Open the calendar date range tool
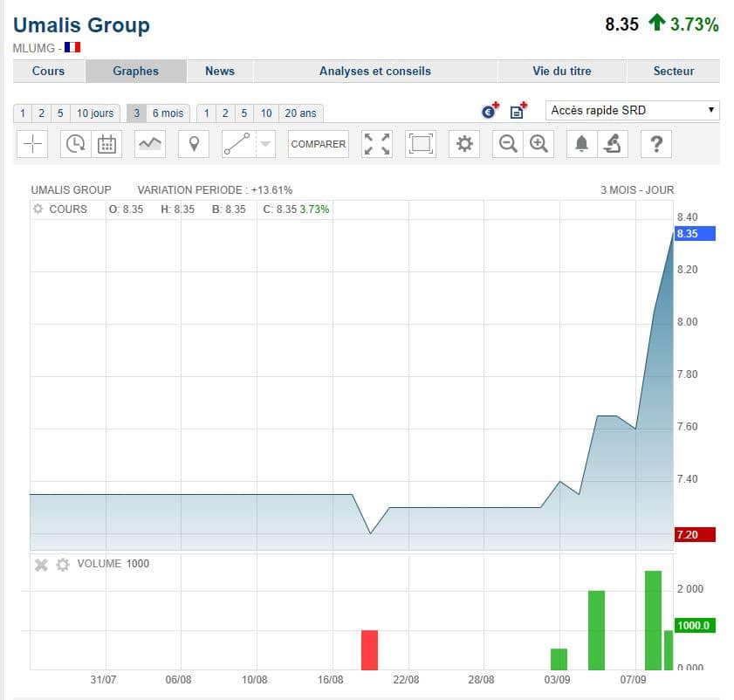This screenshot has width=734, height=700. point(106,144)
